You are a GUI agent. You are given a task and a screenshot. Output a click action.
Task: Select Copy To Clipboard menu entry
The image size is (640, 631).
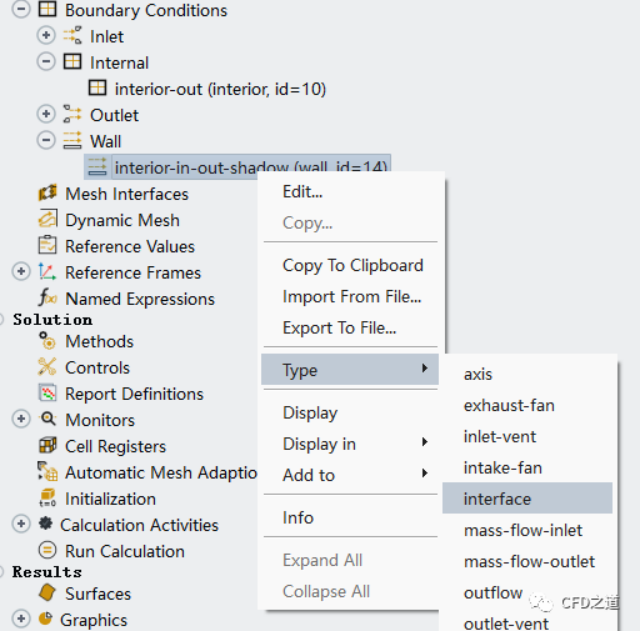tap(352, 265)
